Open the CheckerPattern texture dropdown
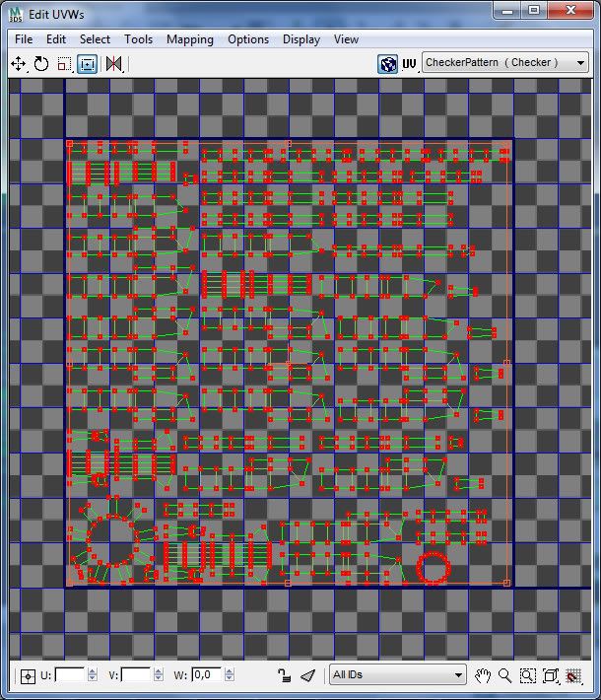The image size is (601, 700). pos(505,62)
